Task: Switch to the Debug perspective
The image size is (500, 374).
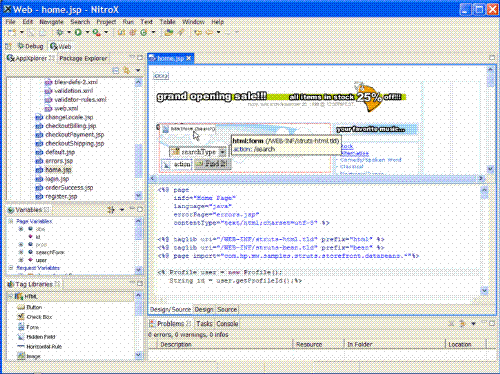Action: point(30,46)
